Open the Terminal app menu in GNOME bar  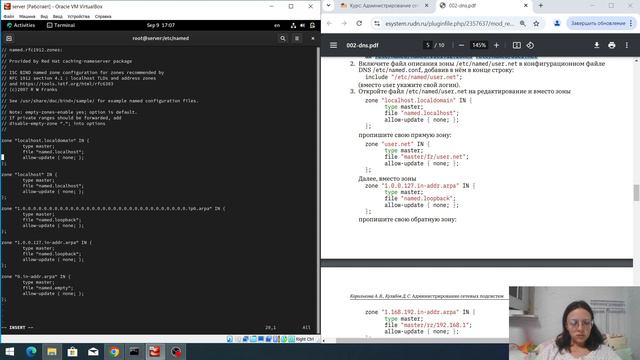(61, 25)
